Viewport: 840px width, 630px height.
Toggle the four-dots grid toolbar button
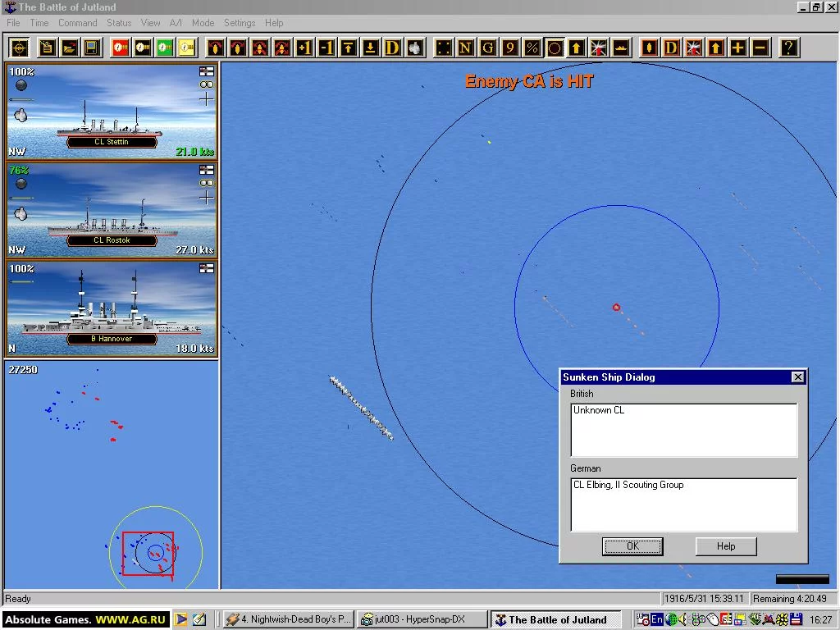coord(444,48)
